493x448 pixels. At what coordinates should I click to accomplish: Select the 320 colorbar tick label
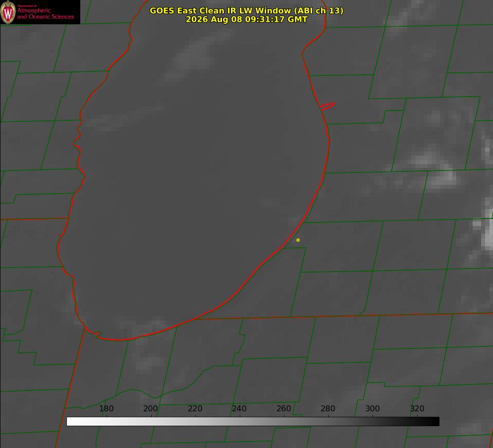coord(417,409)
